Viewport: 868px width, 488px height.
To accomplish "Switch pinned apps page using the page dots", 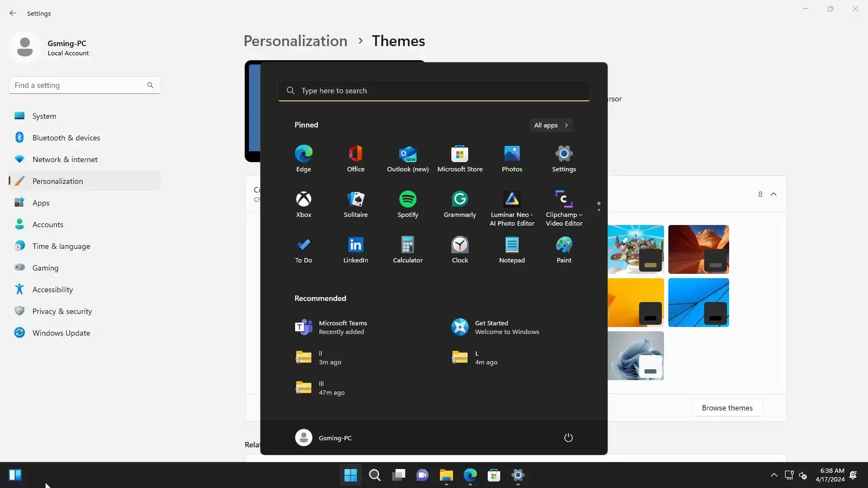I will (x=599, y=207).
